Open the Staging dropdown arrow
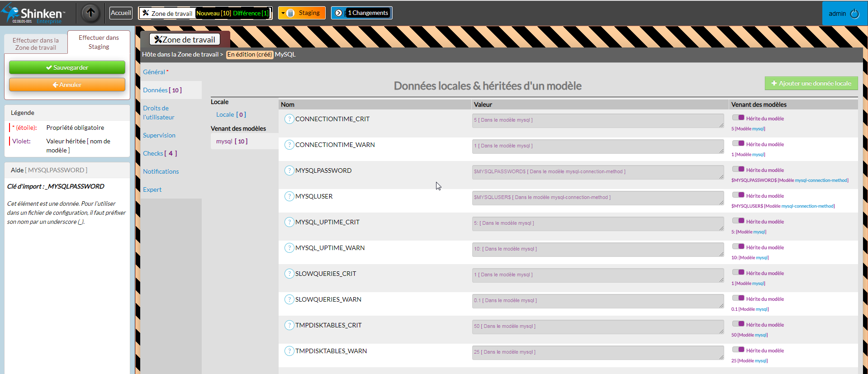 [x=283, y=13]
